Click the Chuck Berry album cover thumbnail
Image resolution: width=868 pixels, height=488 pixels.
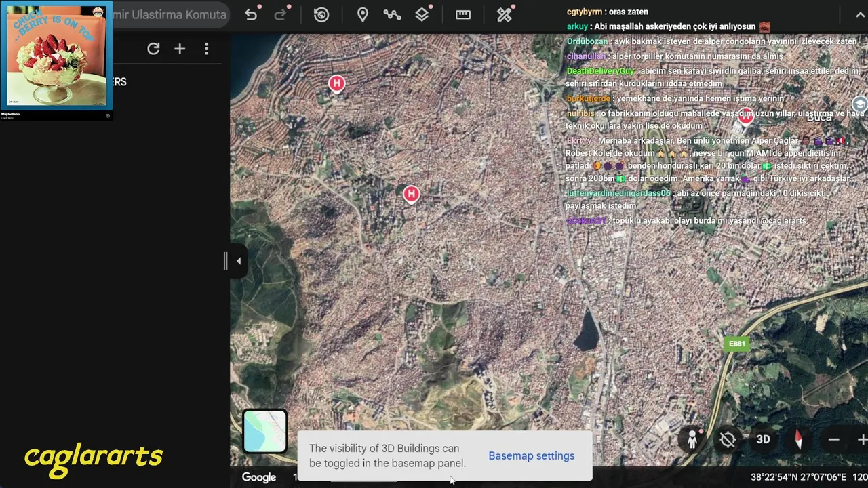coord(56,56)
